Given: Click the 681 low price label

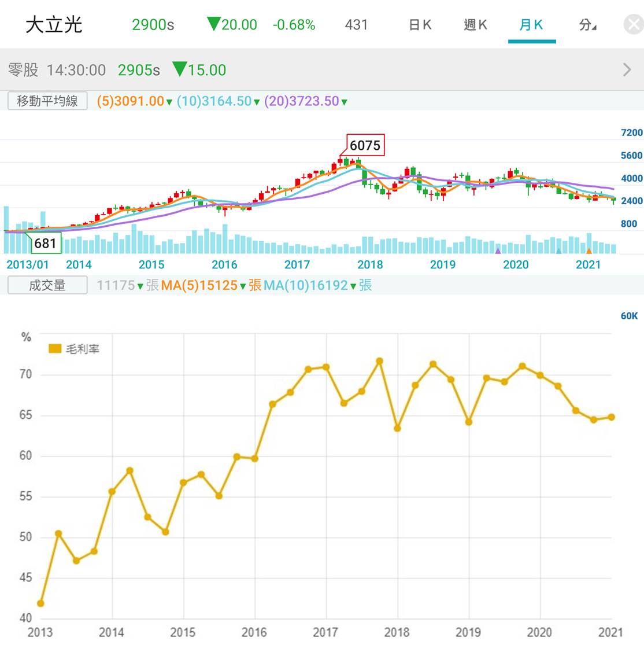Looking at the screenshot, I should pos(45,243).
